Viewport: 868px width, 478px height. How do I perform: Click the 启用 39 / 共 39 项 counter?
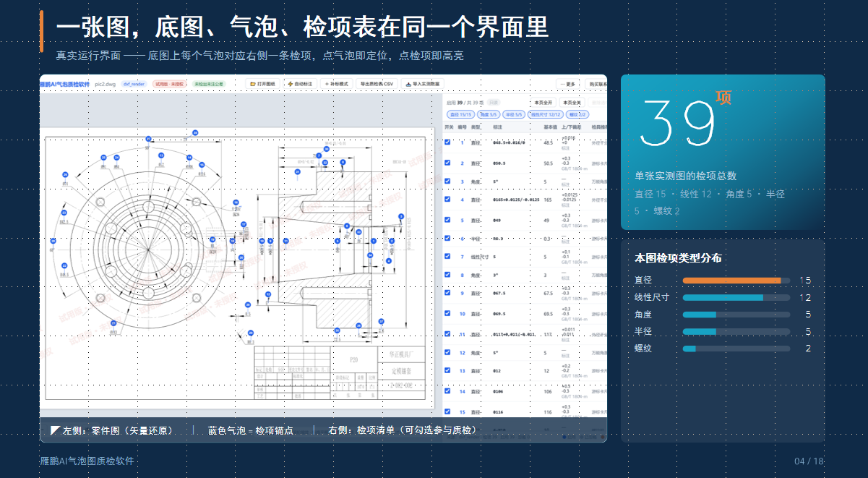(x=465, y=103)
